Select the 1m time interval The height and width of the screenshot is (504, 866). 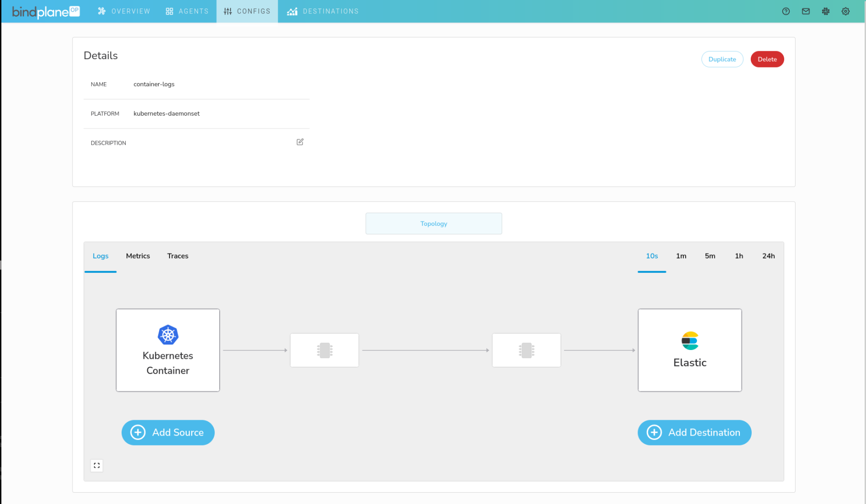click(681, 256)
